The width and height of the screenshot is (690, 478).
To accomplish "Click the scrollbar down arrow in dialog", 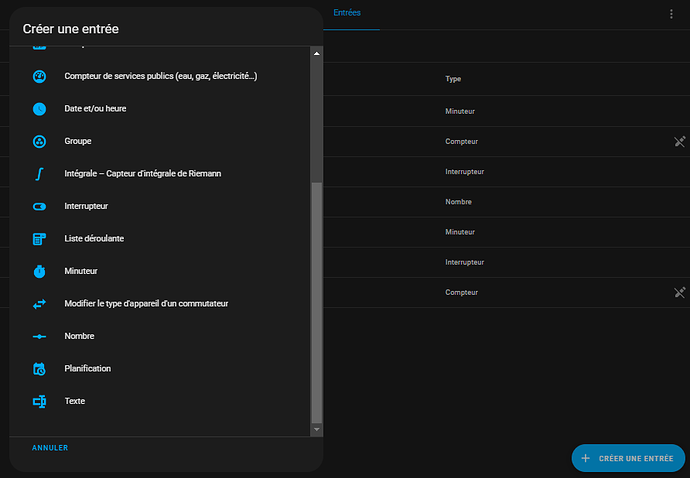I will click(317, 430).
